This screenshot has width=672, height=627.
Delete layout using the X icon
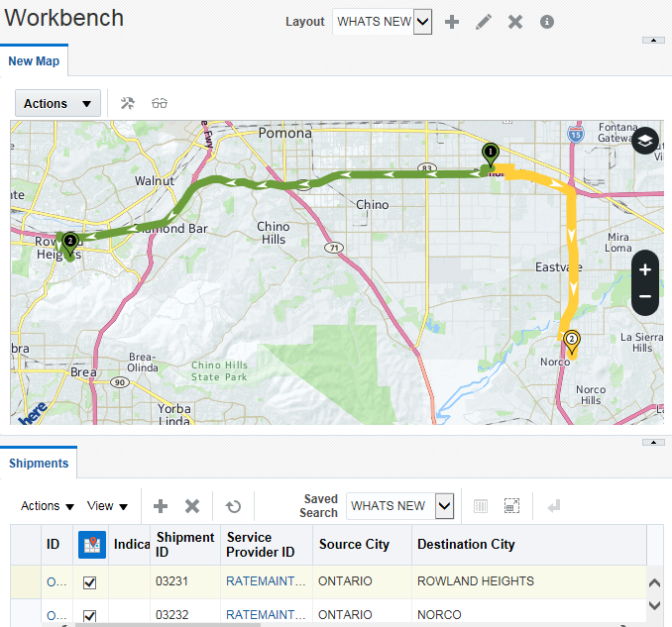(x=515, y=22)
